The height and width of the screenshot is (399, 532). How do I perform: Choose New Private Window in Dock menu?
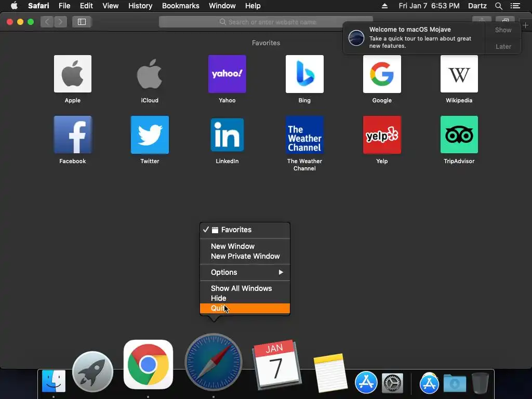click(245, 256)
